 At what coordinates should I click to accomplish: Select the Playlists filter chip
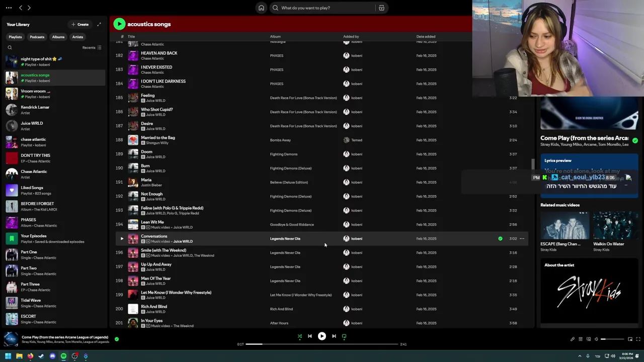(x=15, y=37)
